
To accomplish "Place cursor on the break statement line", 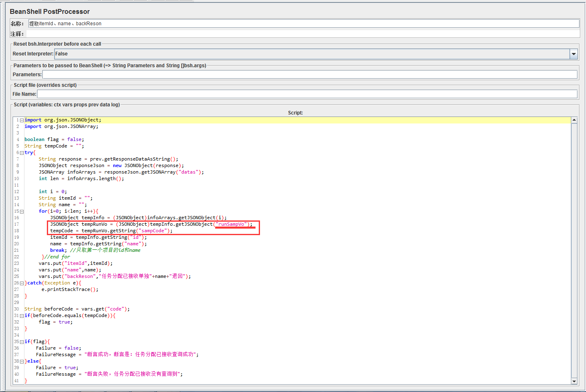I will (57, 250).
